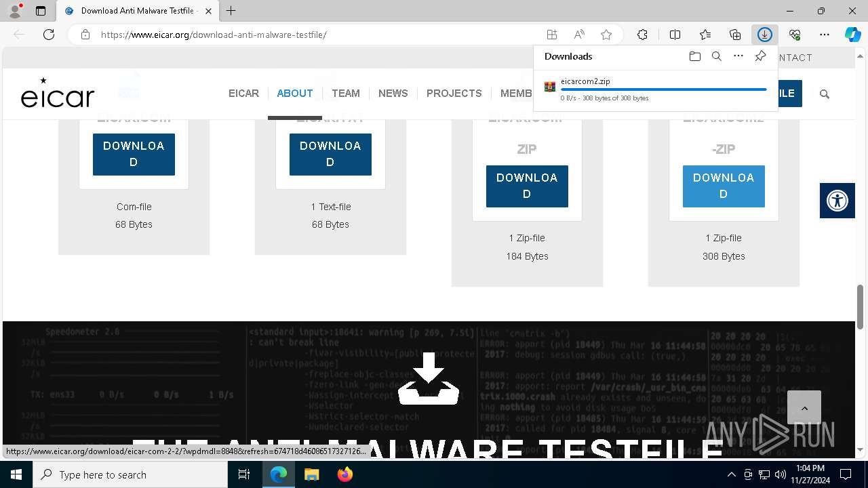Click the "1 Text-file" label
Screen dimensions: 868x488
pyautogui.click(x=331, y=207)
